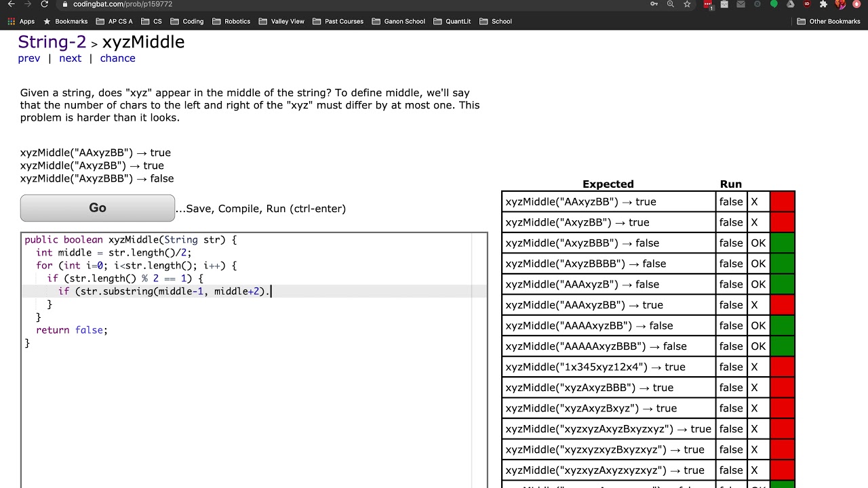Click the xyzMiddle problem title heading

143,42
